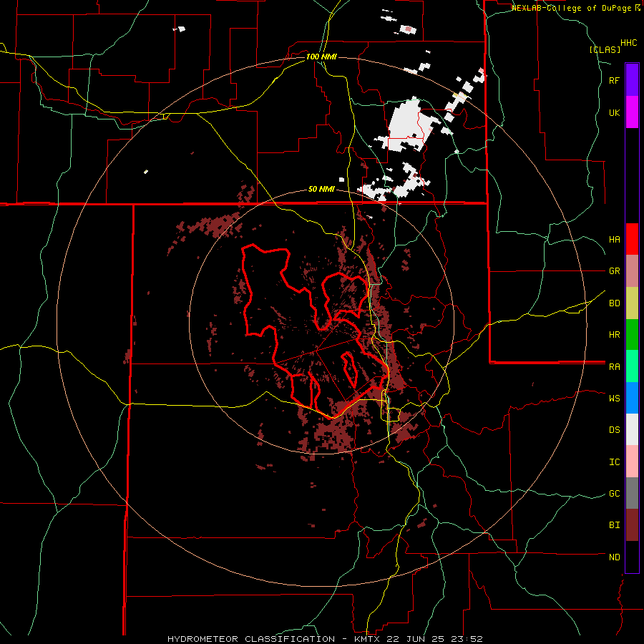
Task: Click the IC legend label
Action: tap(614, 462)
